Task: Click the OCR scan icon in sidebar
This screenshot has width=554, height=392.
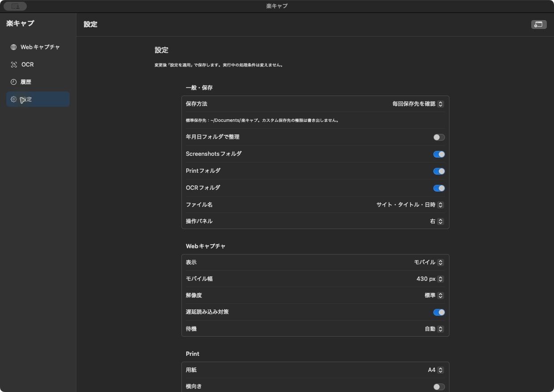Action: 13,65
